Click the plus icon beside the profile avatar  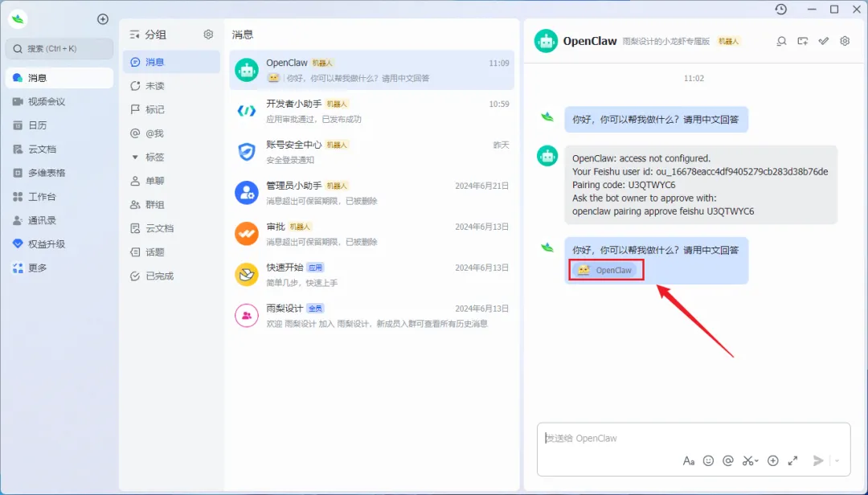pyautogui.click(x=103, y=19)
